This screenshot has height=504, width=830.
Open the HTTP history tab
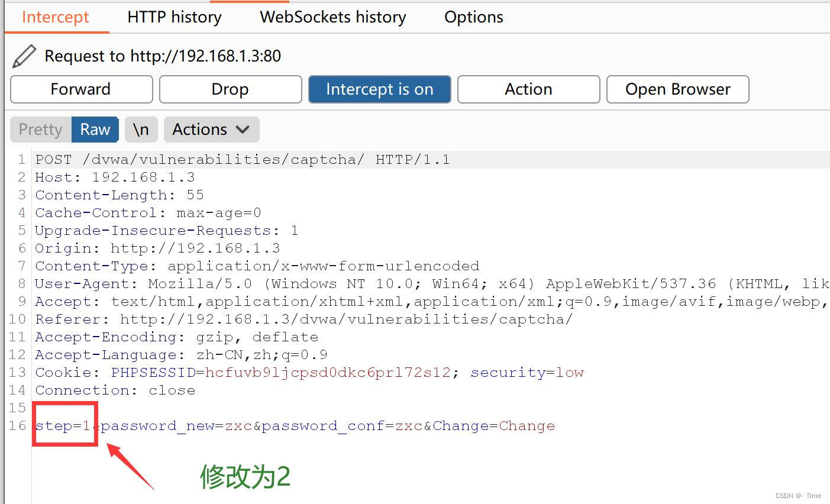(x=175, y=17)
